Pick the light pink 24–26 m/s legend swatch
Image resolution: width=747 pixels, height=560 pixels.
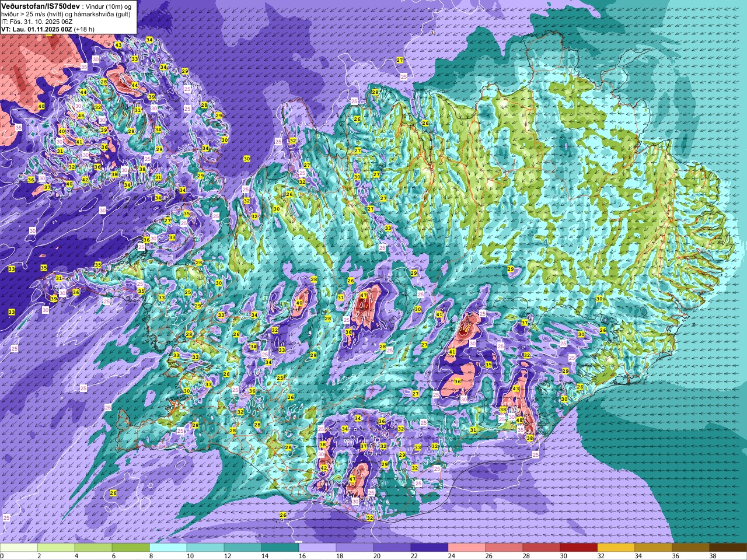[x=467, y=548]
